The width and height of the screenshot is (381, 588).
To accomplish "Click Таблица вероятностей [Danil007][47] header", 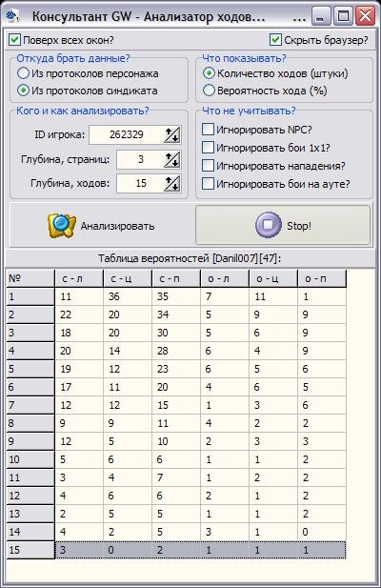I will (x=190, y=258).
